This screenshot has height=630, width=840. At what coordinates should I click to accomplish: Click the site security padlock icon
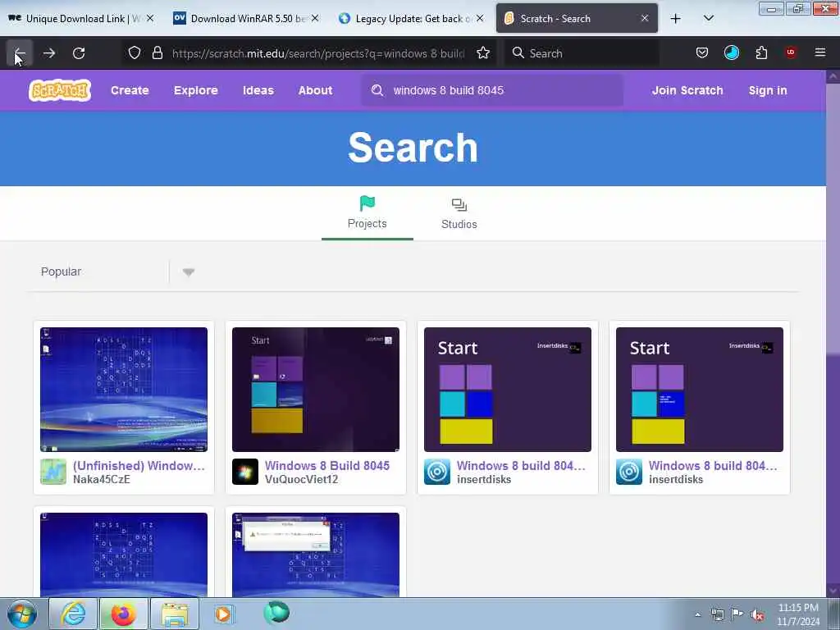point(157,53)
